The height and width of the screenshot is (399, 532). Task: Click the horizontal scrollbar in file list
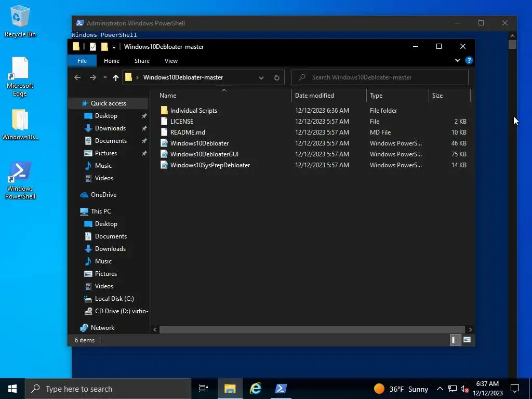[312, 329]
